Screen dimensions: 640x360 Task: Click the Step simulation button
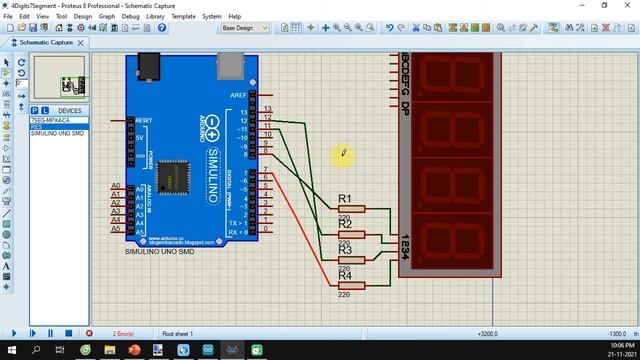(x=33, y=333)
